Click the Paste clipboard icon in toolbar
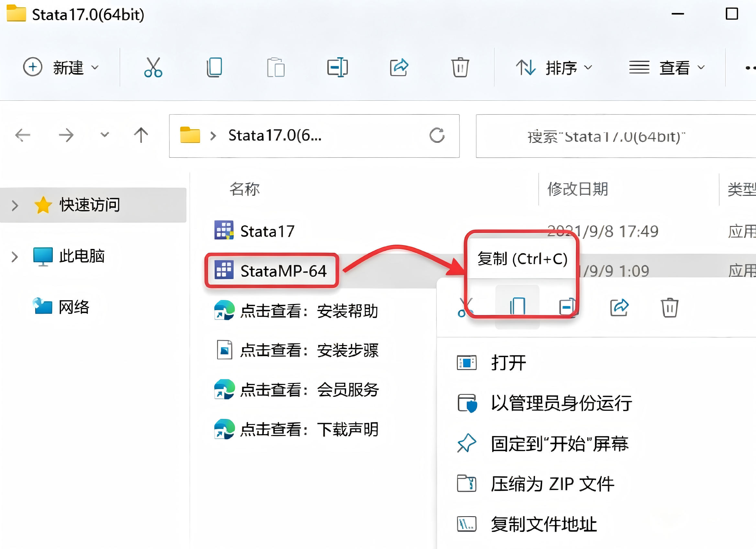This screenshot has width=756, height=549. coord(276,67)
